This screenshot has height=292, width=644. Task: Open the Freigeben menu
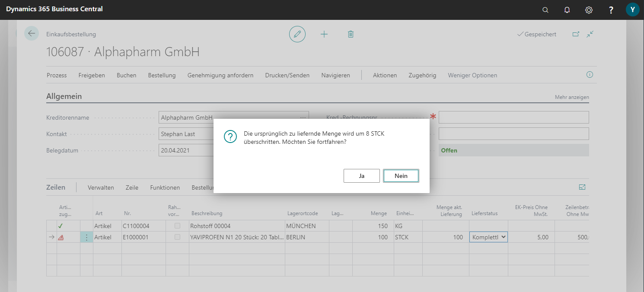[x=92, y=75]
